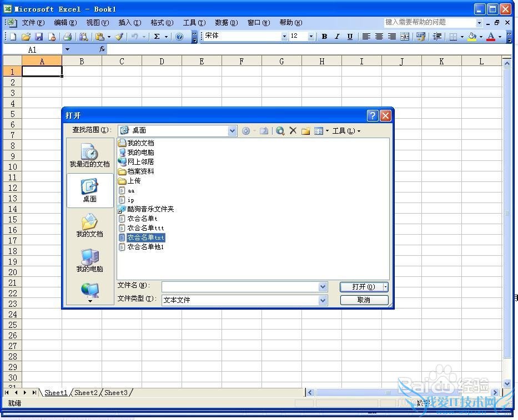Viewport: 518px width, 420px height.
Task: Open the 编辑 menu
Action: coord(66,23)
